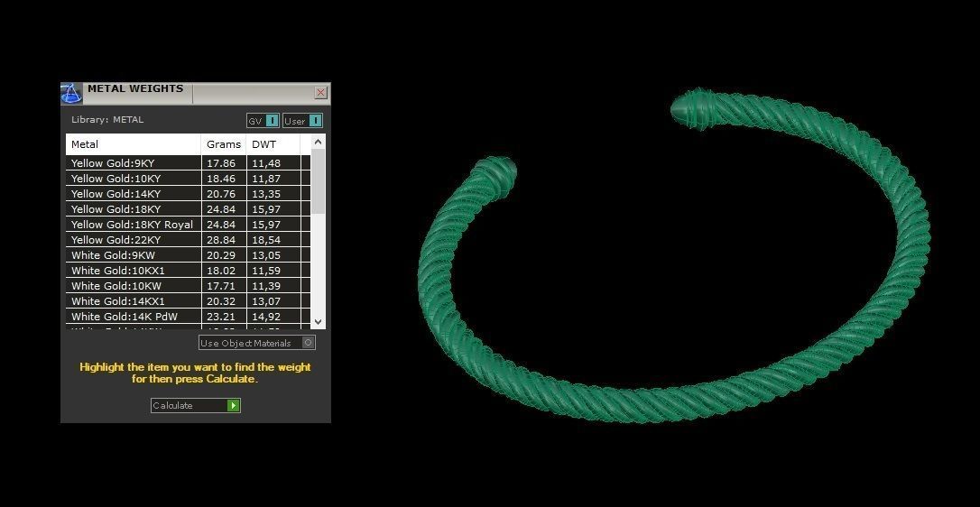This screenshot has height=507, width=980.
Task: Enable Use Object Materials option
Action: 257,343
